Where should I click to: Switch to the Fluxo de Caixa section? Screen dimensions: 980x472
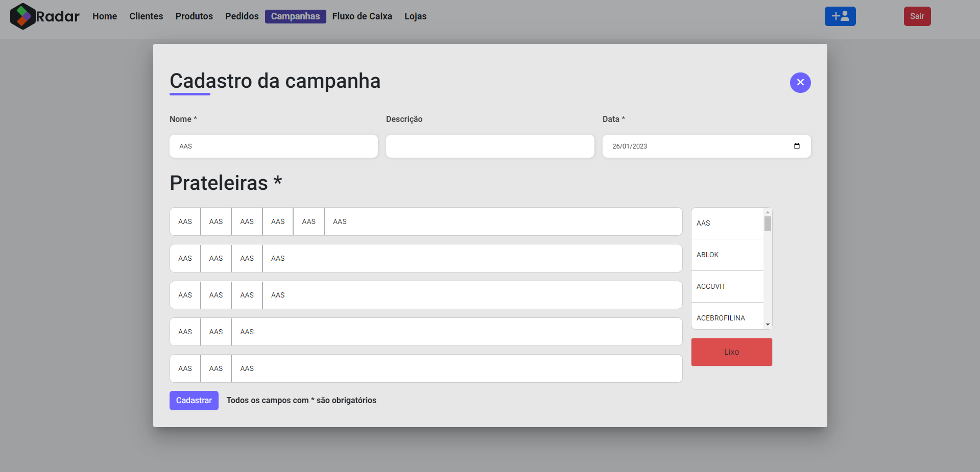tap(362, 16)
